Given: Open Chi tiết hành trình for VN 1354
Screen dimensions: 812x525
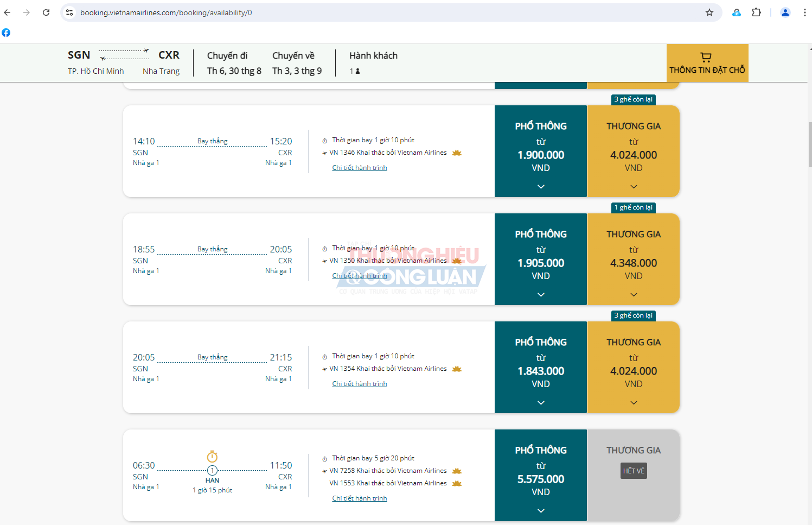Looking at the screenshot, I should 360,384.
